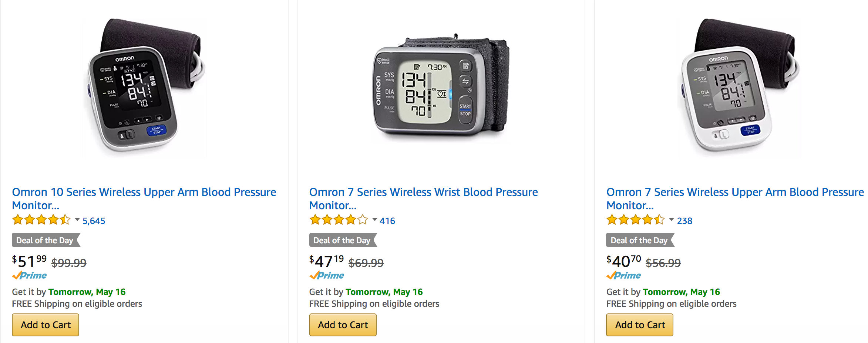The width and height of the screenshot is (868, 343).
Task: Open the Omron 10 Series product image
Action: pyautogui.click(x=144, y=87)
